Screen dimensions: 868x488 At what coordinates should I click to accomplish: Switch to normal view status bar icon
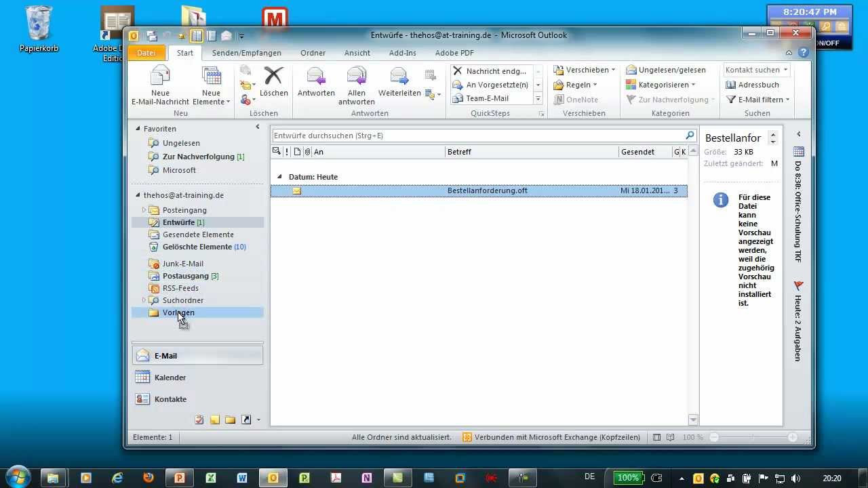656,438
